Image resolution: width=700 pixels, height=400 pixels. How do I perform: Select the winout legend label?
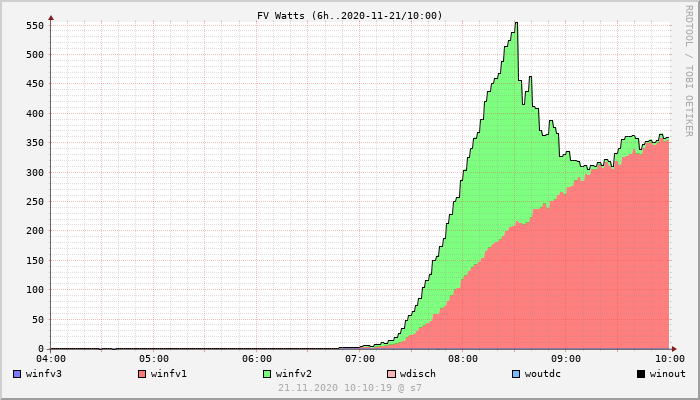pos(667,374)
